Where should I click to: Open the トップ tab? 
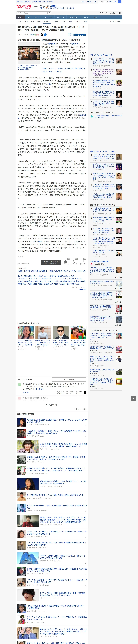(x=20, y=17)
